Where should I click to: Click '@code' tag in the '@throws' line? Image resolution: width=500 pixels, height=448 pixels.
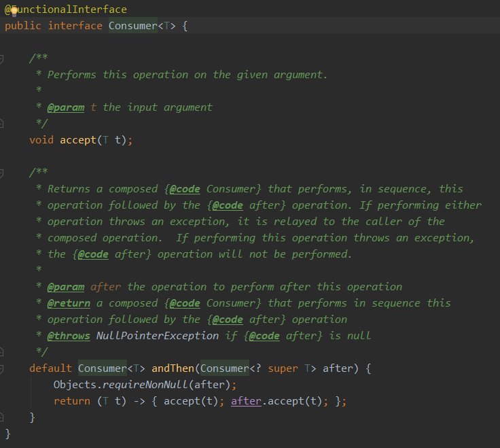(x=264, y=336)
